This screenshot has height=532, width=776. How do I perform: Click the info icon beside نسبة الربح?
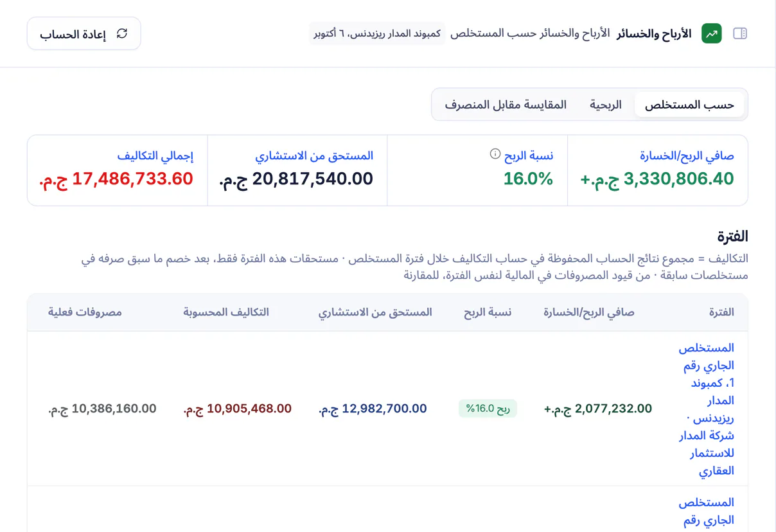coord(495,154)
